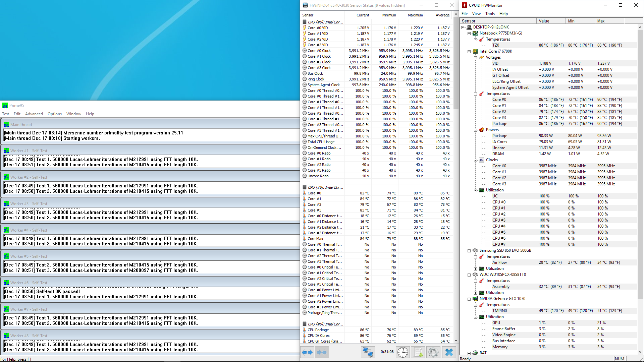Click the shrink sensor columns arrows button in HWiNFO

[x=322, y=352]
